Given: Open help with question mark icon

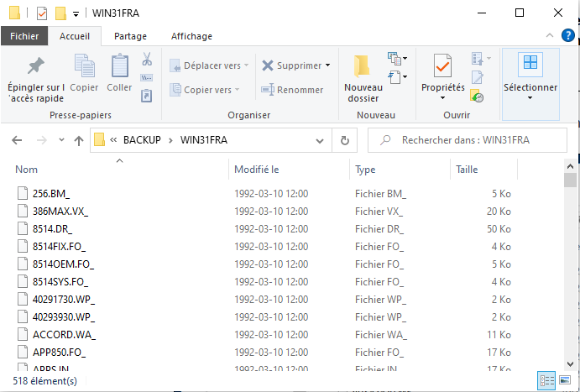Looking at the screenshot, I should [567, 35].
